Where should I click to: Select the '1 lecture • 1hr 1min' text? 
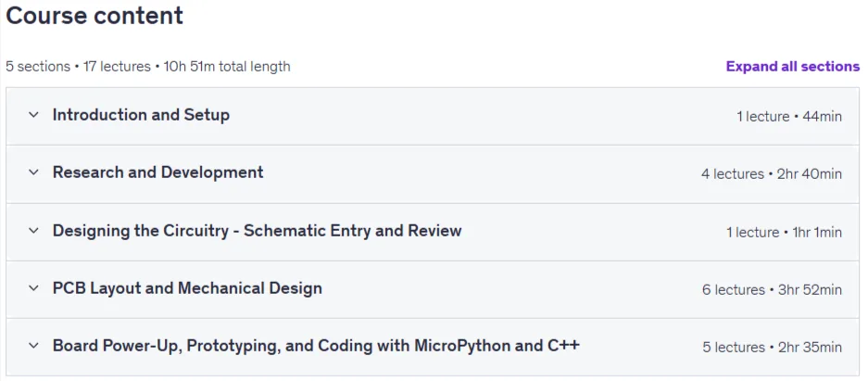coord(784,232)
